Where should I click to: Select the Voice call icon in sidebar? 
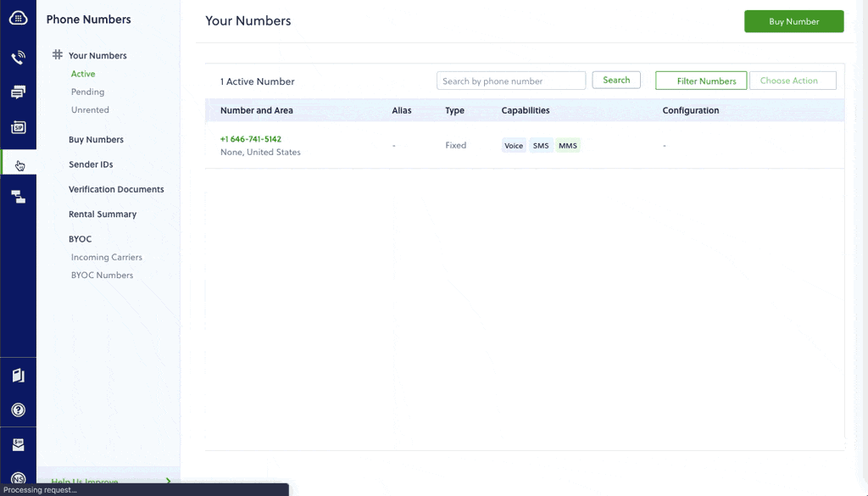click(x=18, y=57)
